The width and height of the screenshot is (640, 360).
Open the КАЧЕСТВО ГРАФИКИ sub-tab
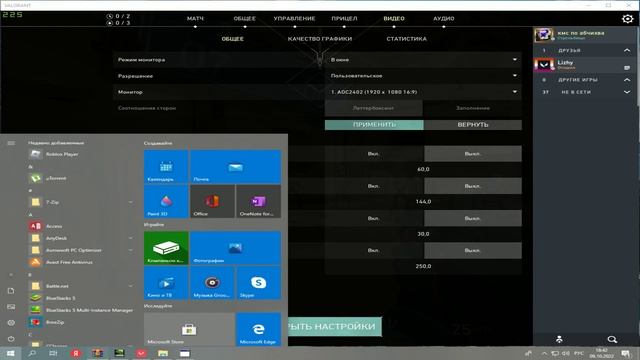[320, 39]
